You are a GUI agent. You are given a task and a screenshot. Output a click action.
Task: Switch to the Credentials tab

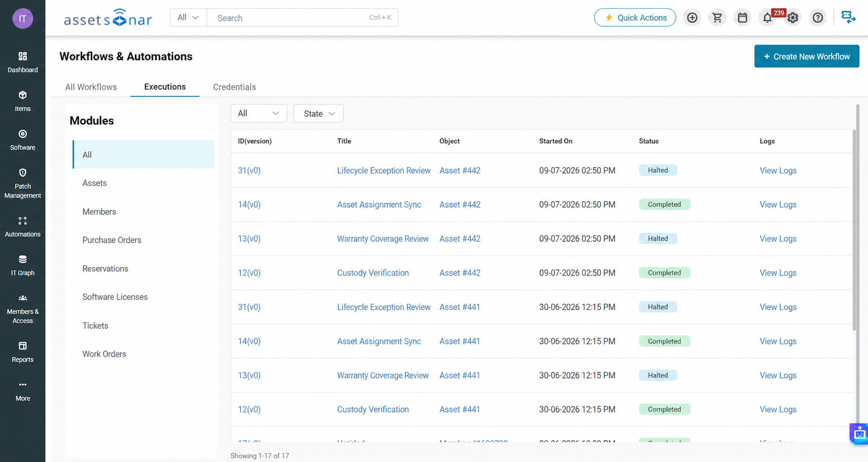click(234, 87)
